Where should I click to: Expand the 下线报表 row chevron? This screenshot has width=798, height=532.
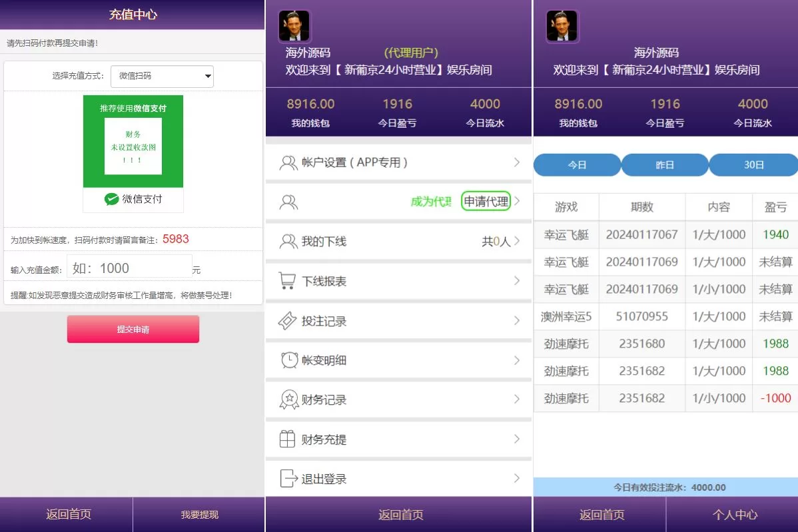(x=517, y=281)
